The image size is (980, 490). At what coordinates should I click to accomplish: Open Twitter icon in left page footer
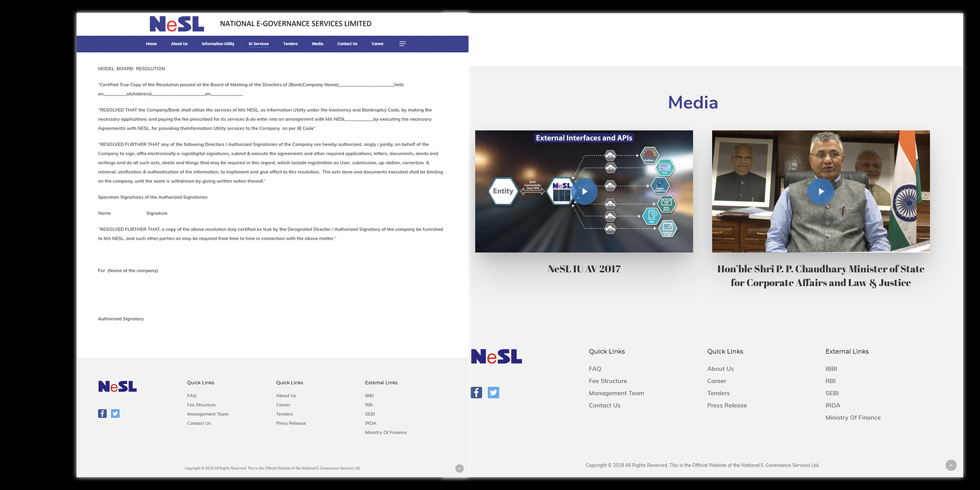pyautogui.click(x=115, y=413)
